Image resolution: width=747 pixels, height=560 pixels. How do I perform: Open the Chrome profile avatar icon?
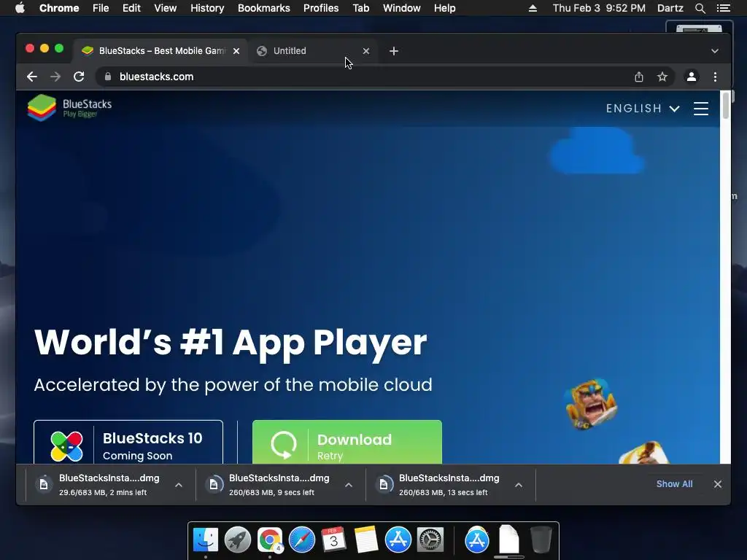coord(692,77)
